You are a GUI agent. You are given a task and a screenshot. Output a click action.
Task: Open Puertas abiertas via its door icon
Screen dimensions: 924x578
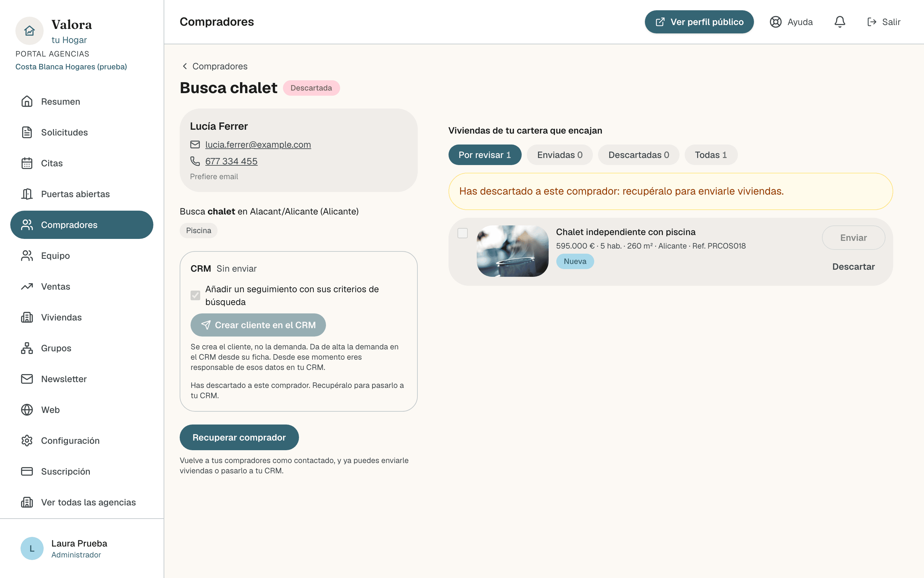pyautogui.click(x=27, y=194)
